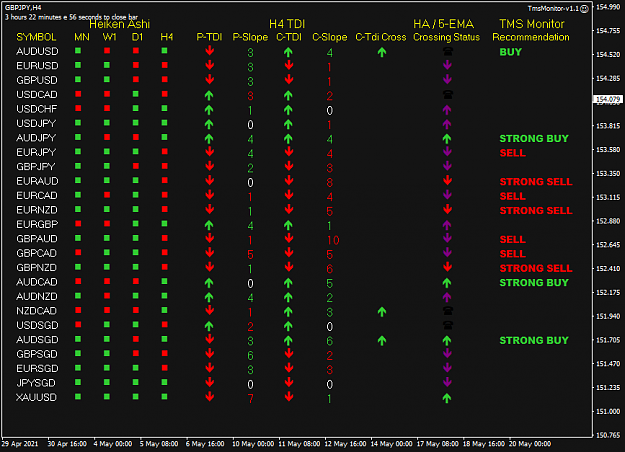Viewport: 625px width, 452px height.
Task: Click the smiley face icon next to TmsMonitor-v1.1
Action: click(584, 8)
